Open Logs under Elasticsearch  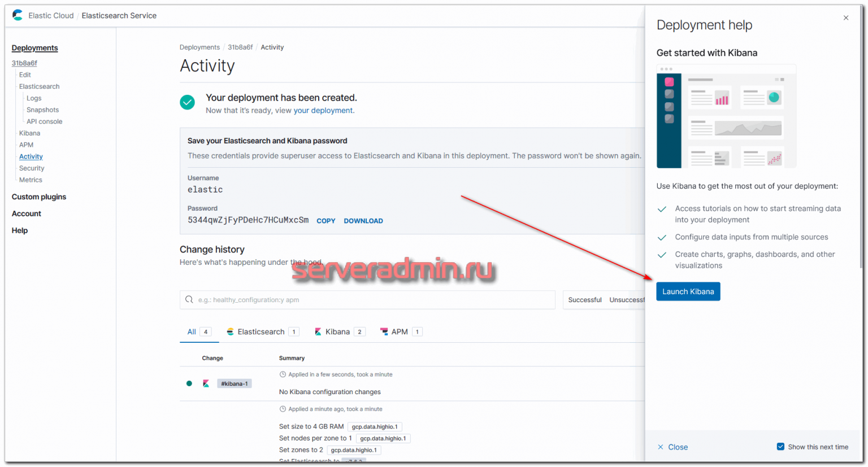34,98
